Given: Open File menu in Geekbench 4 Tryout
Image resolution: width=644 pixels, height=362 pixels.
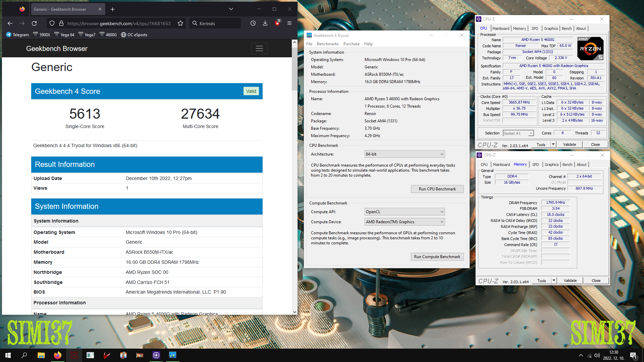Looking at the screenshot, I should [x=309, y=44].
